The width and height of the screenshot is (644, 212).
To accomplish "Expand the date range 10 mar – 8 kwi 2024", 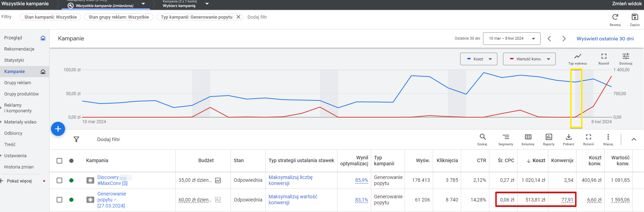I will pos(511,39).
